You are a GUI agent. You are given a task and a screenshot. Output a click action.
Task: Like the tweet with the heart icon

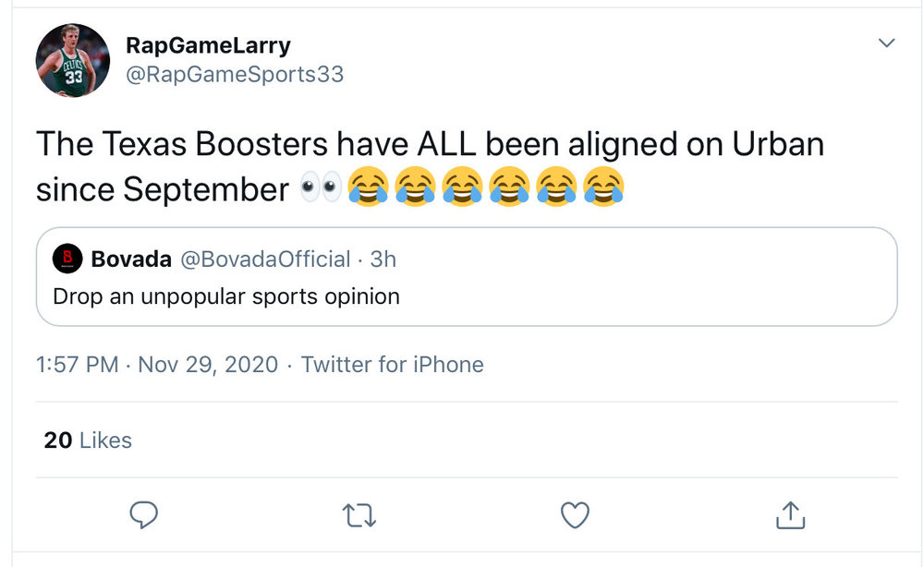575,514
